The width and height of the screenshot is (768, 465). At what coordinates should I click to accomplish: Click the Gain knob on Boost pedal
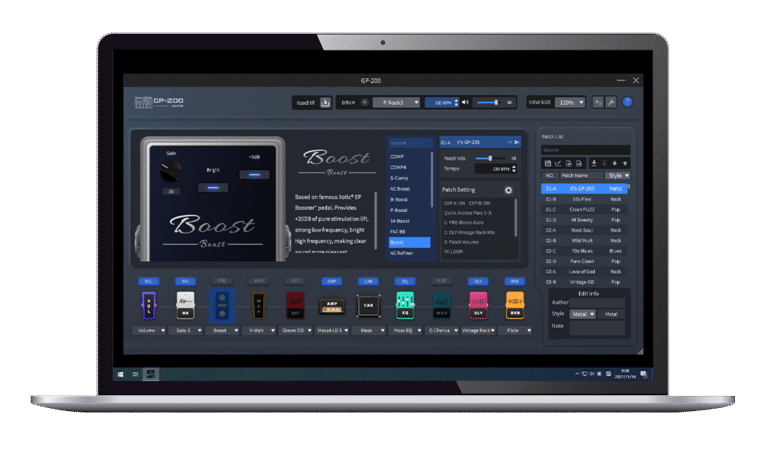[171, 171]
